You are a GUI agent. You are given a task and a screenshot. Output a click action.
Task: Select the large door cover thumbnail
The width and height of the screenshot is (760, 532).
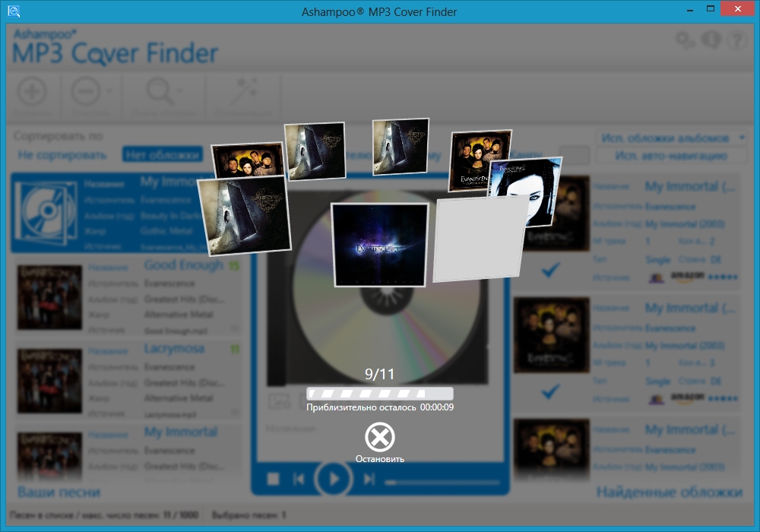coord(244,215)
